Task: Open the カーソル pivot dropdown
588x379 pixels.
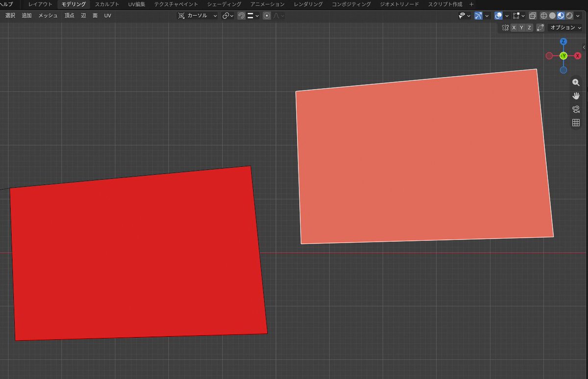Action: 197,16
